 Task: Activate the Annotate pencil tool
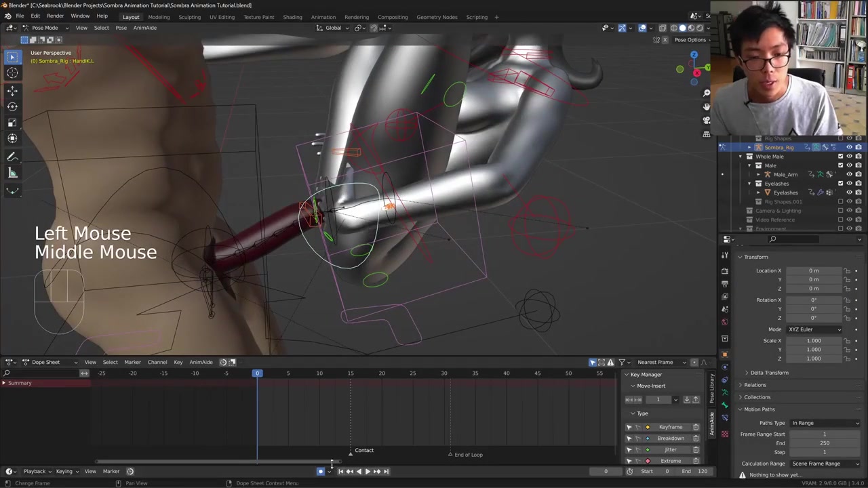(12, 157)
